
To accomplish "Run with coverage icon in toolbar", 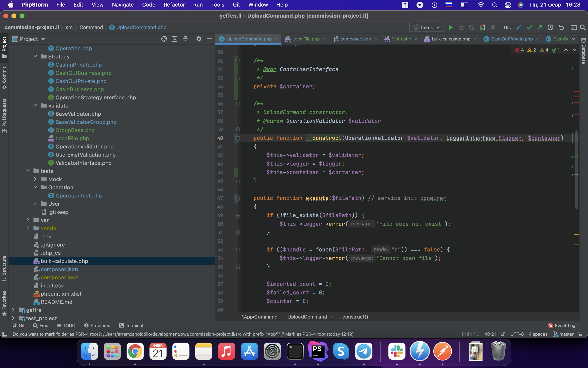I will 472,28.
